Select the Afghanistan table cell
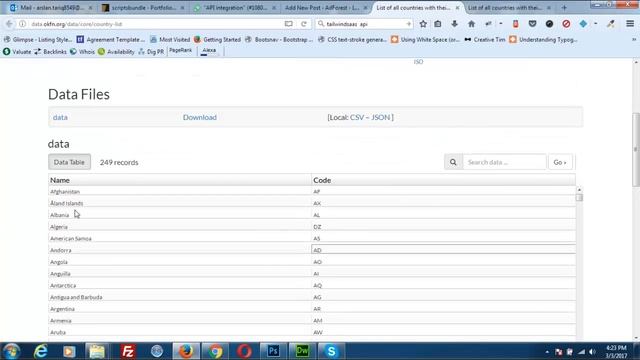Image resolution: width=640 pixels, height=360 pixels. tap(180, 191)
